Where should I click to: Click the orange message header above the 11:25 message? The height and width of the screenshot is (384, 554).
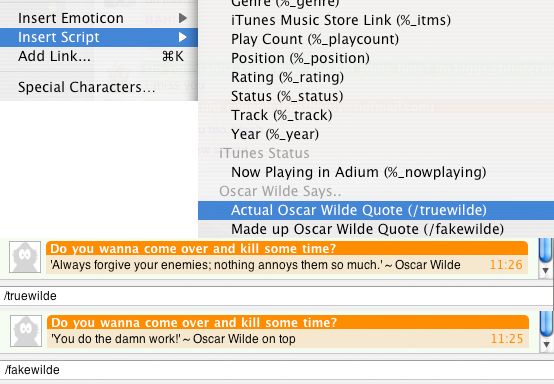288,323
